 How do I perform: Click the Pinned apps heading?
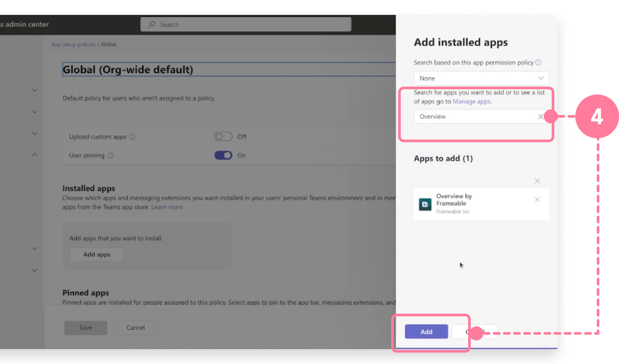pyautogui.click(x=86, y=293)
